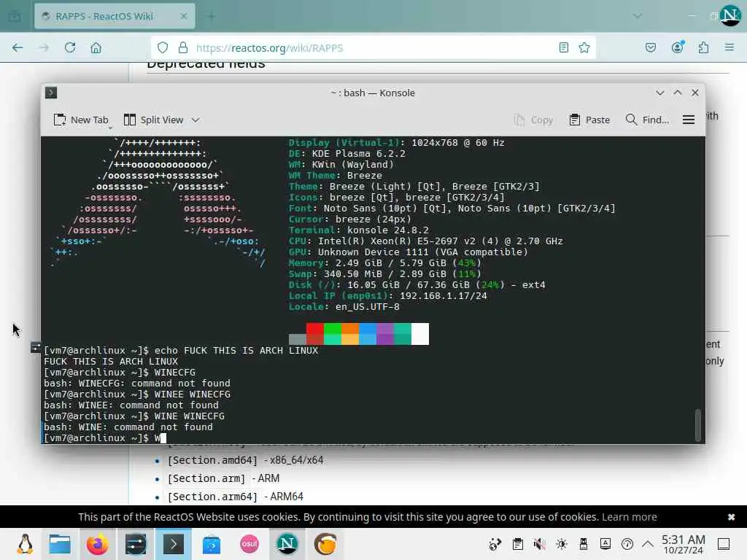Viewport: 747px width, 560px height.
Task: Open Dolphin file manager from taskbar
Action: pyautogui.click(x=60, y=544)
